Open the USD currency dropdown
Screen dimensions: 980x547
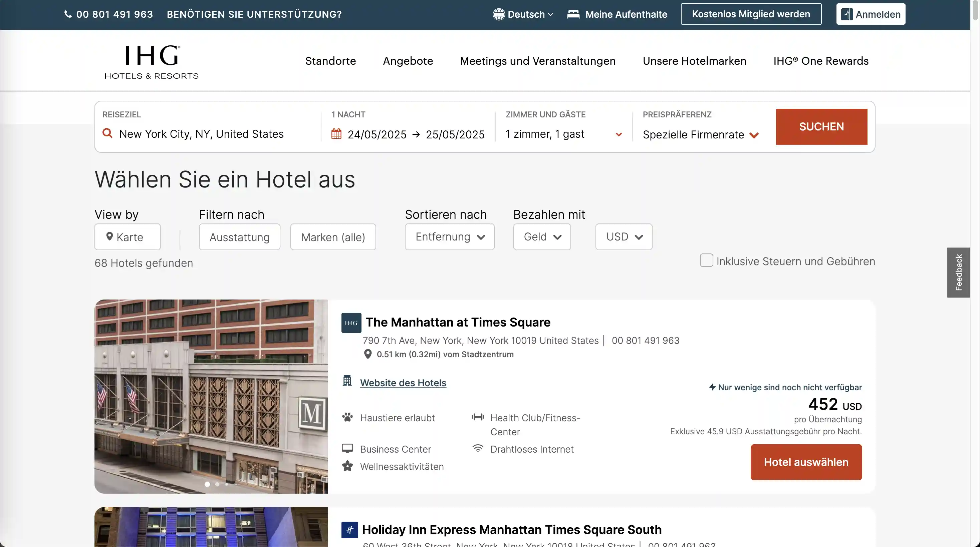[624, 237]
